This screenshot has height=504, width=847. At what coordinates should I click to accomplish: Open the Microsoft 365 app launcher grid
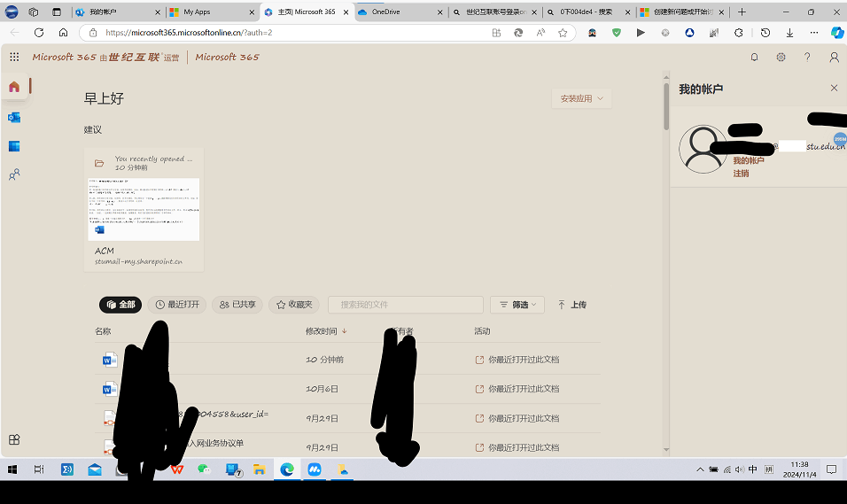point(14,57)
